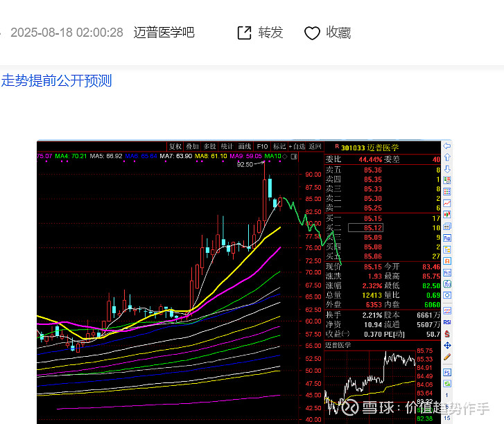504x424 pixels.
Task: Click the 换手 2.21% value
Action: (x=372, y=315)
